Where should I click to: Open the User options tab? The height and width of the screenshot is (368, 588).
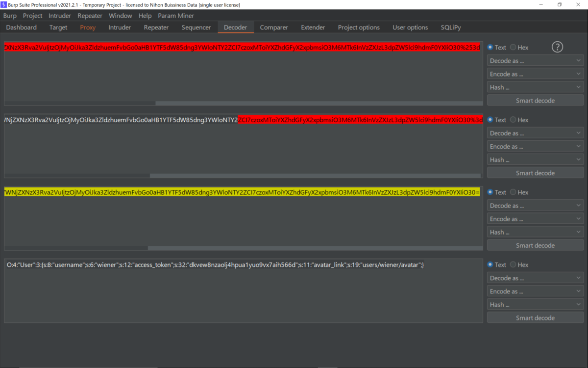pos(410,27)
